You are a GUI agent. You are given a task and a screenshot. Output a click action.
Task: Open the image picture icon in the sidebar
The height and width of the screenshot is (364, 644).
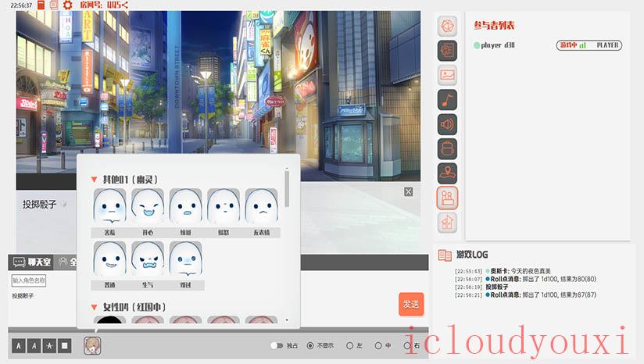coord(447,75)
